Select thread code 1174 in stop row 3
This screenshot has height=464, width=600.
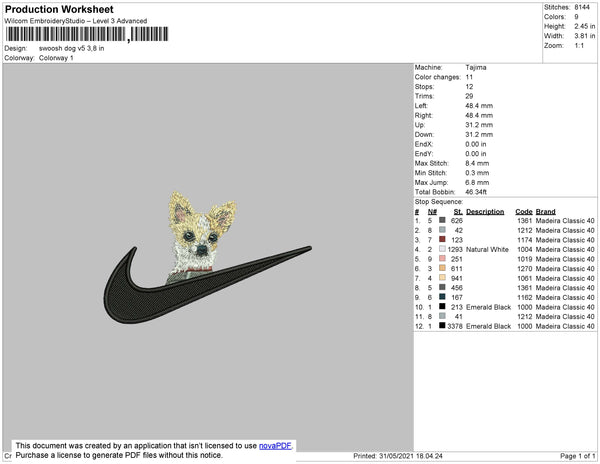coord(525,240)
